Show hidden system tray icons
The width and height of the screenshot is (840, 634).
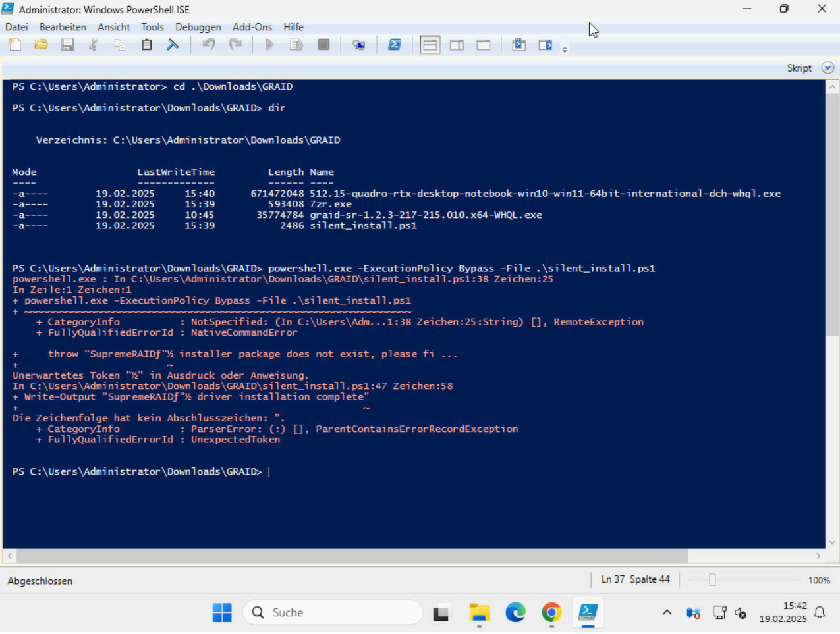pyautogui.click(x=667, y=612)
